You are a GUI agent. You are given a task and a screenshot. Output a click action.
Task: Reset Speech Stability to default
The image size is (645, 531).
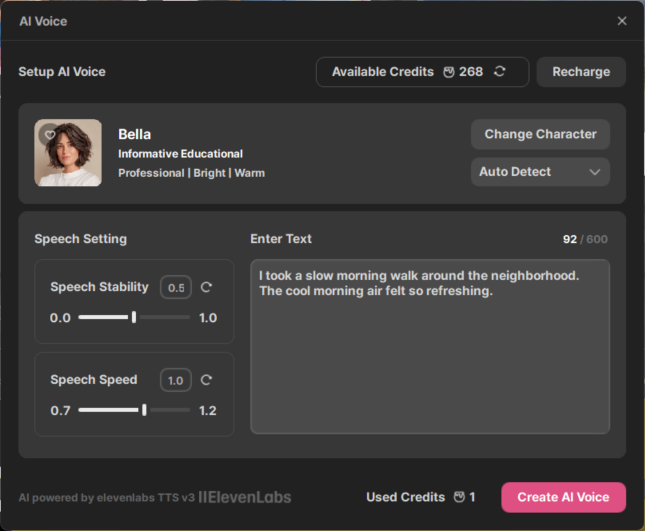206,287
